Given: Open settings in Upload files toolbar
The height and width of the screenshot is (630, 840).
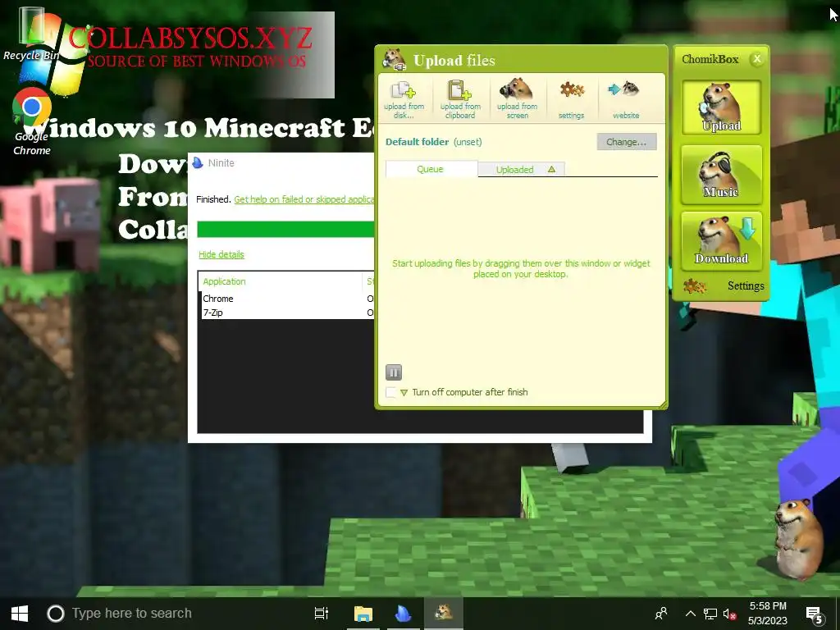Looking at the screenshot, I should pos(571,99).
